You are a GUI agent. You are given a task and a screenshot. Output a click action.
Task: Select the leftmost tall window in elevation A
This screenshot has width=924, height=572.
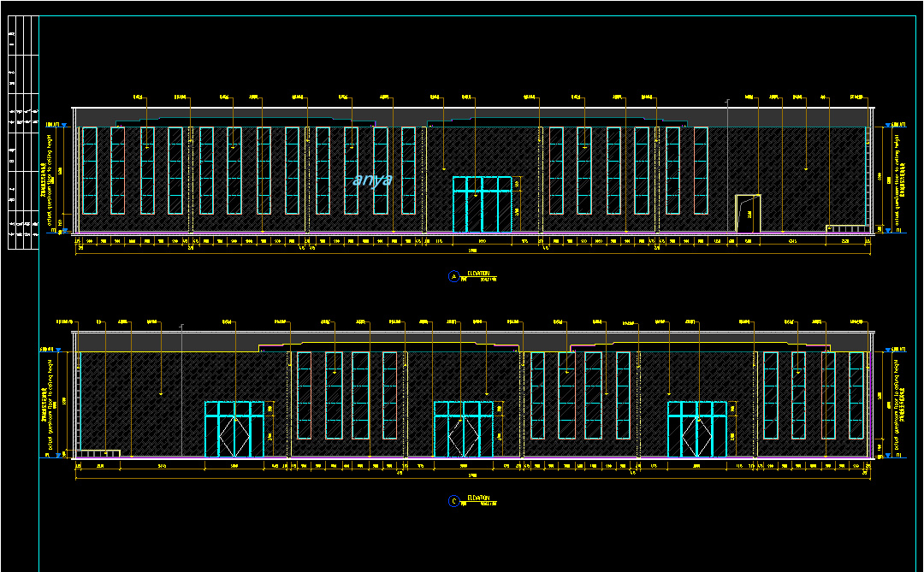[x=89, y=170]
